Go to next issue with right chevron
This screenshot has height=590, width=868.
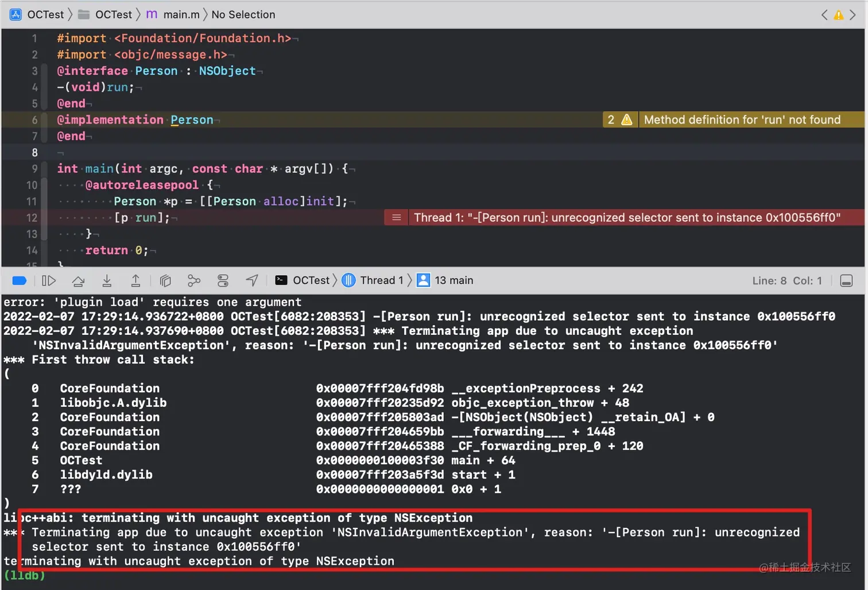click(853, 15)
